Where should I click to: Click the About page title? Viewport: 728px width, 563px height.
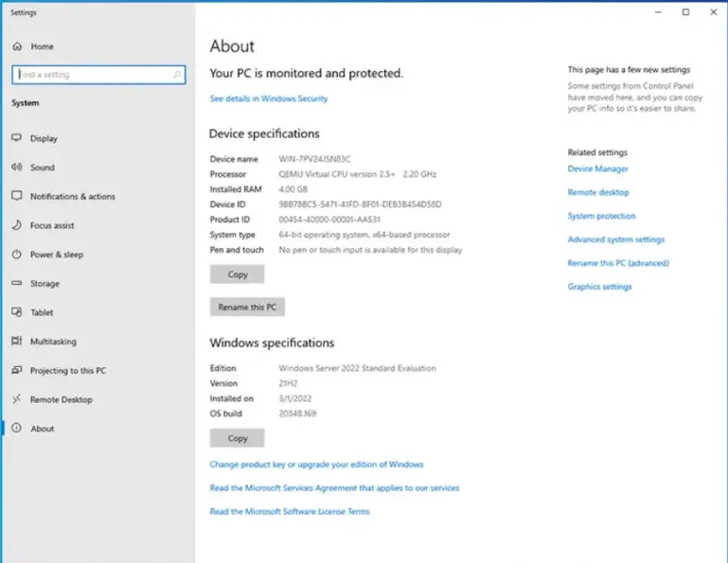232,46
